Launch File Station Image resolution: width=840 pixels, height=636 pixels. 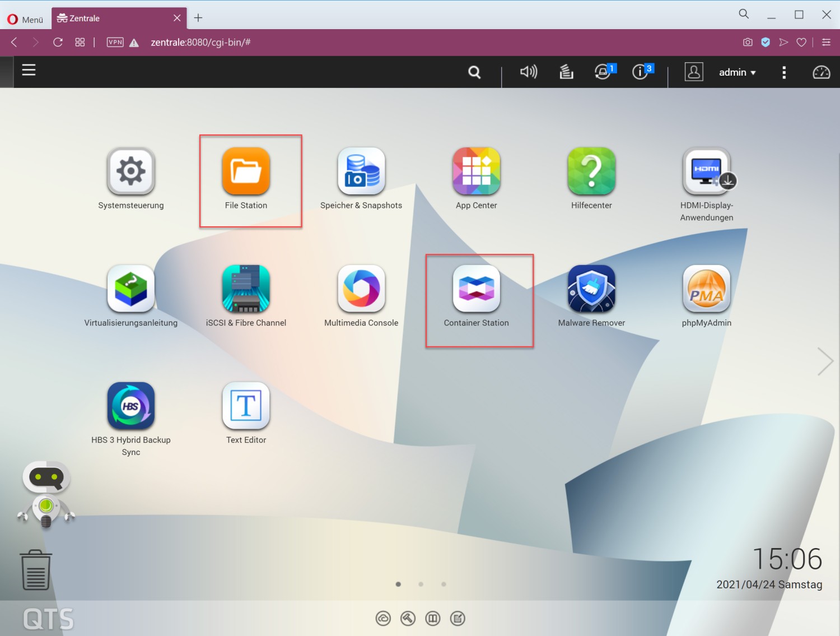(x=246, y=171)
